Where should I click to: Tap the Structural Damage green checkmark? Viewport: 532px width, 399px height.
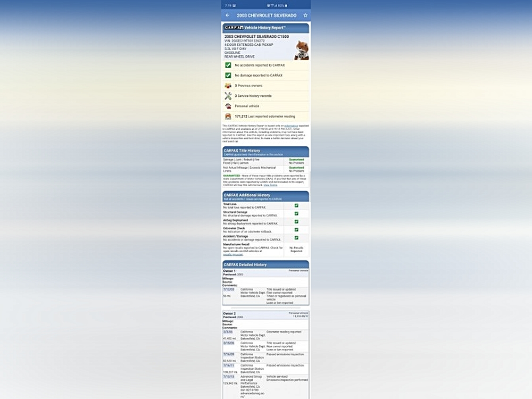point(296,214)
